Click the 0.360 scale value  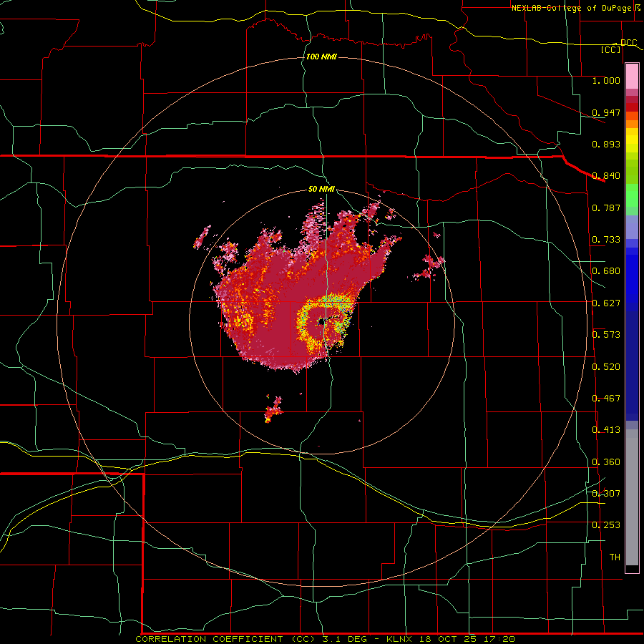point(606,462)
